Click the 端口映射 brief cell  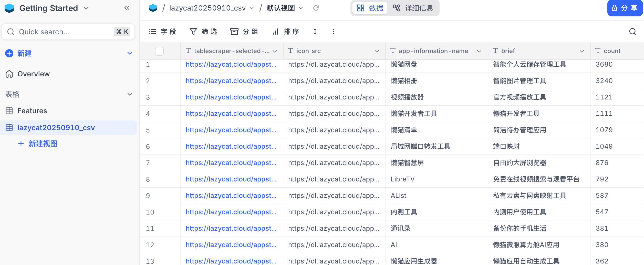(539, 146)
